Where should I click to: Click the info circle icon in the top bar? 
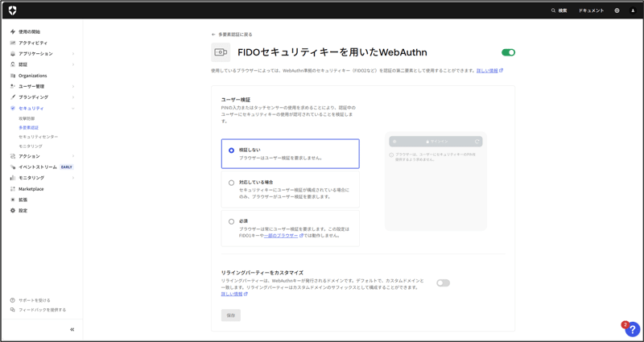point(617,10)
